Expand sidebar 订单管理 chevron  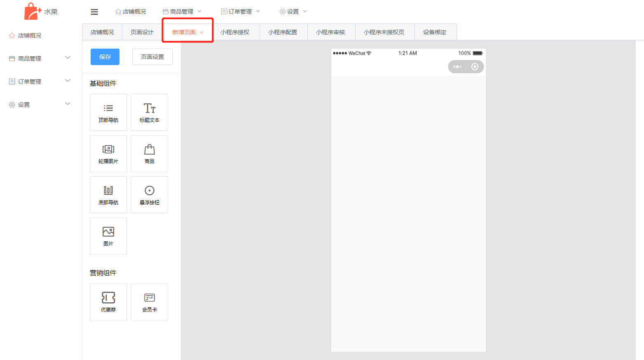[68, 81]
